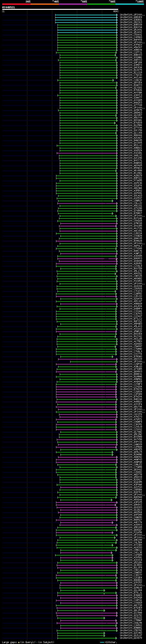Open hit UniRef100_C6XIF6
The width and height of the screenshot is (146, 644).
coord(131,414)
